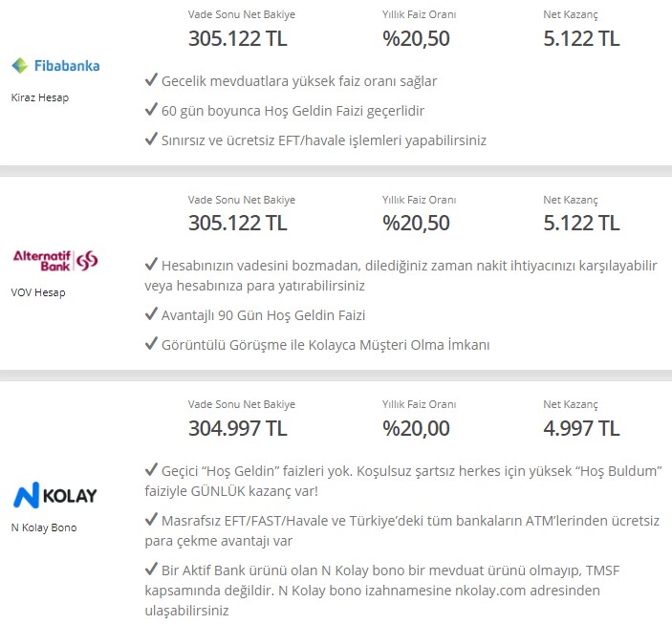Open the N Kolay Bono product link
This screenshot has height=624, width=672.
coord(44,527)
